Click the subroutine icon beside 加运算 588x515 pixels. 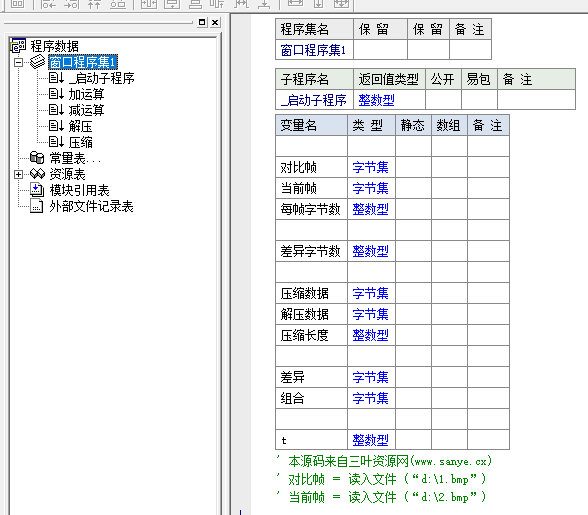click(x=56, y=94)
